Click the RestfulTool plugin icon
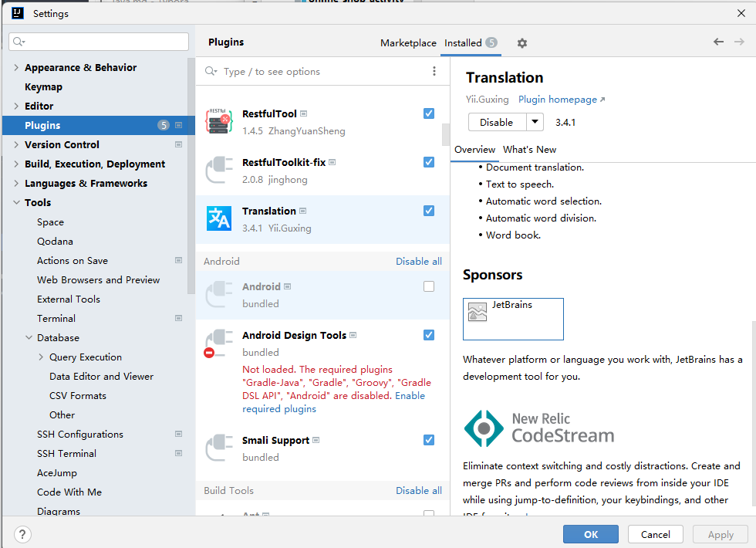Viewport: 756px width, 548px height. (218, 121)
